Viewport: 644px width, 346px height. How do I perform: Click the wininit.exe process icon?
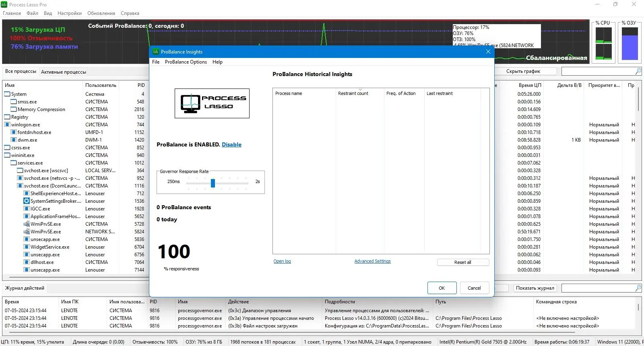[x=7, y=155]
